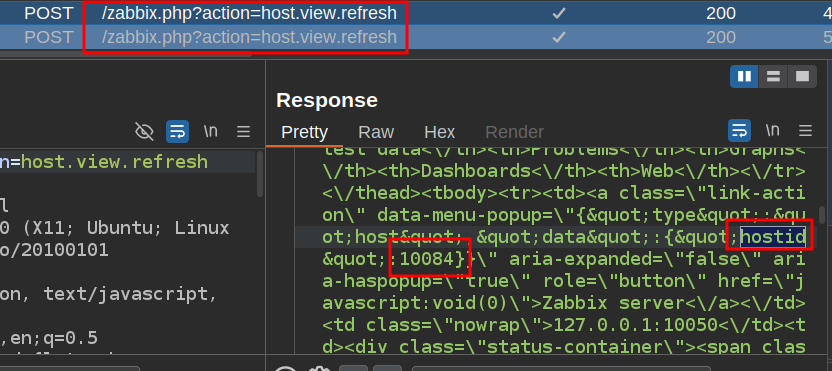Click the checkmark in the first POST row

(x=558, y=13)
